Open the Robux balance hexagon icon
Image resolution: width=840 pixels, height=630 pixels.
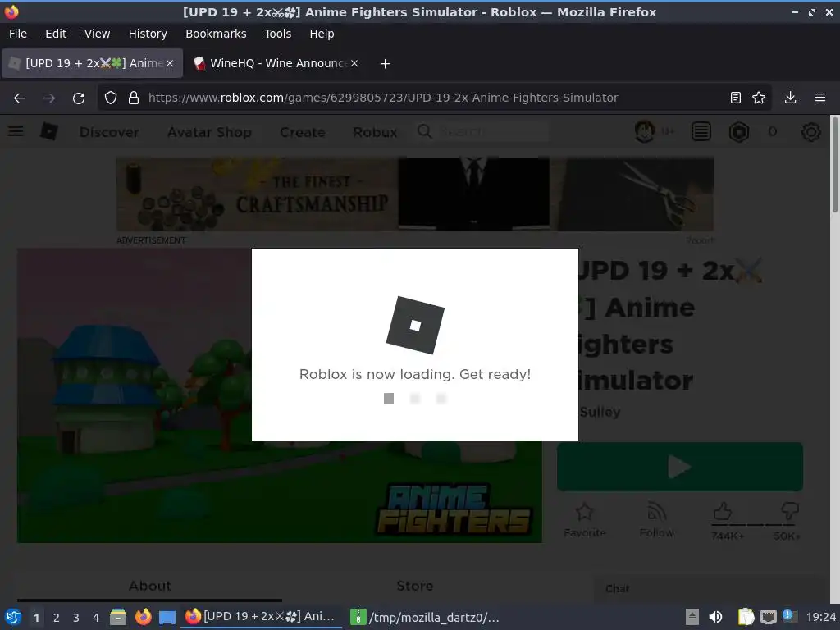tap(739, 132)
